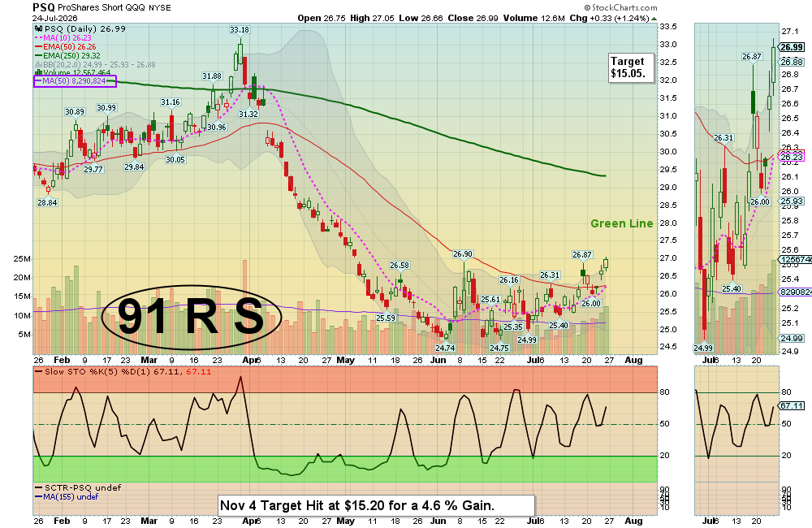Click the 29.0 price axis value

pos(668,187)
